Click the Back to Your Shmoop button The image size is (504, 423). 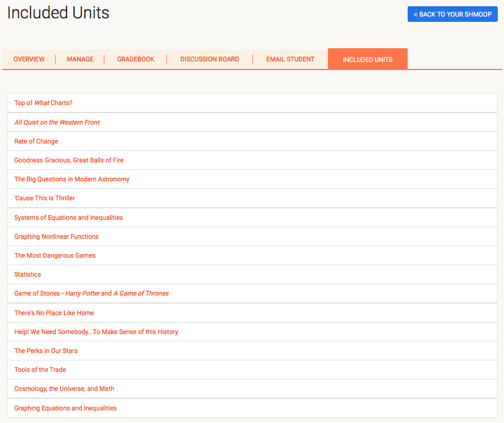click(x=452, y=14)
